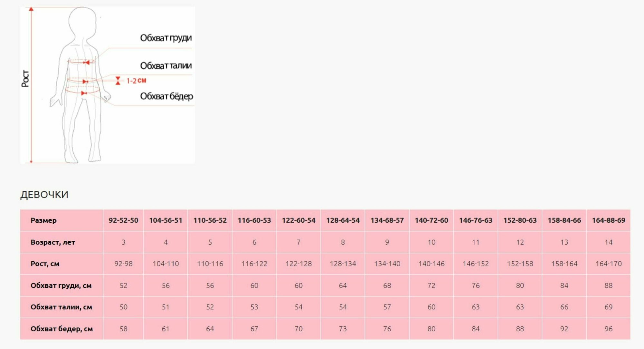
Task: Click the Обхват талии label in diagram
Action: point(166,66)
